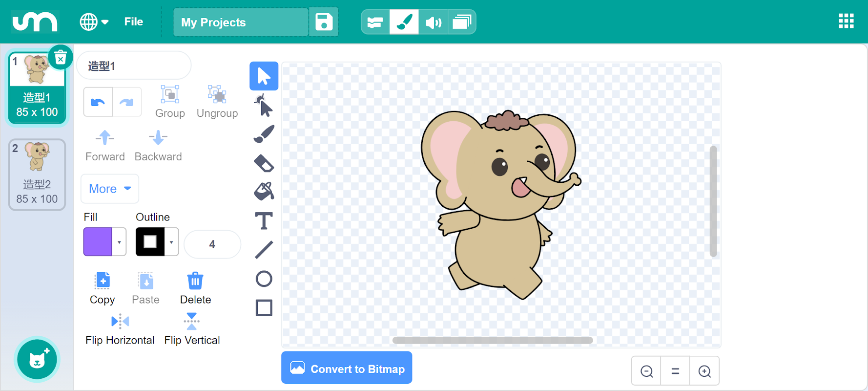The width and height of the screenshot is (868, 391).
Task: Click the black Outline color swatch
Action: 150,242
